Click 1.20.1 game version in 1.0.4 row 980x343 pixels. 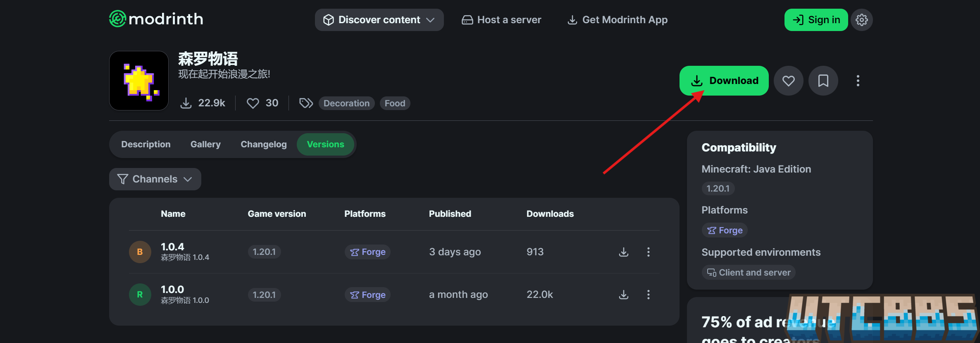[264, 252]
